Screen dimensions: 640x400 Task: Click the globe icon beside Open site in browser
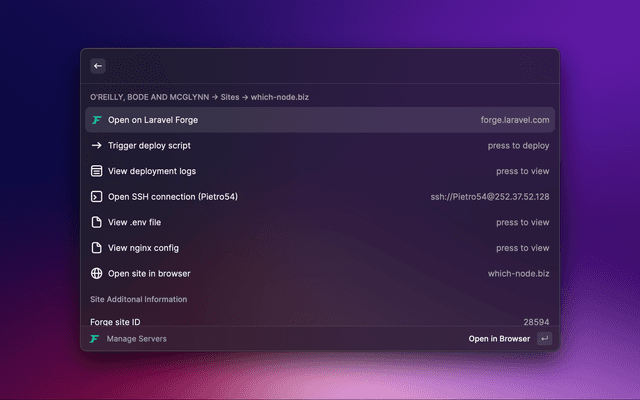coord(97,273)
